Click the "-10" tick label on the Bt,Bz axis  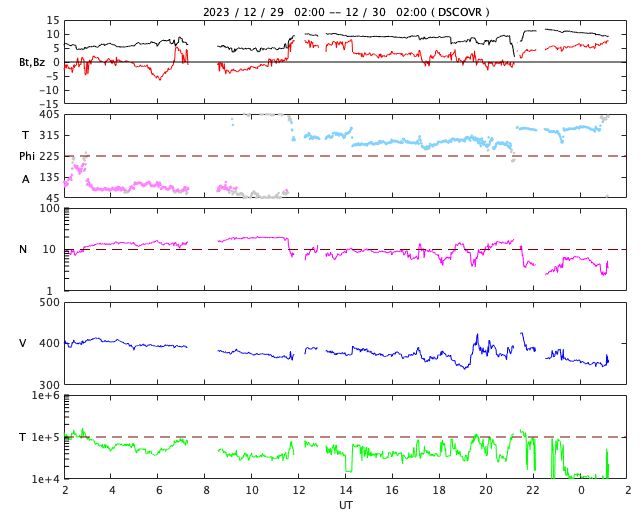[49, 90]
